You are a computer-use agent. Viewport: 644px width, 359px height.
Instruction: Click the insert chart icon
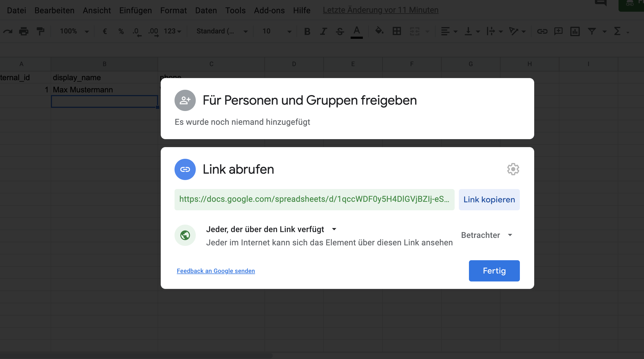(575, 31)
